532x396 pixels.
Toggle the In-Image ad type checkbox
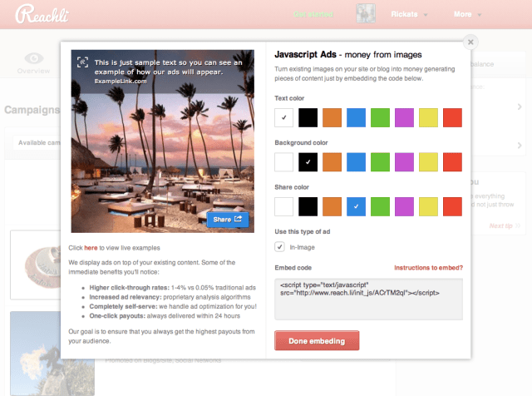click(x=279, y=247)
